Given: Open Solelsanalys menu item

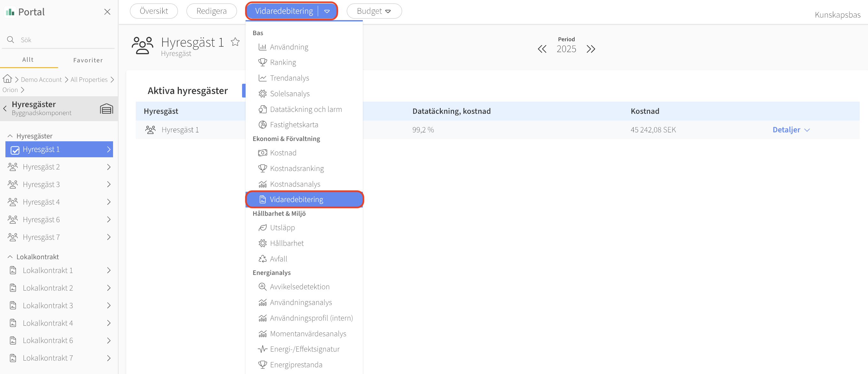Looking at the screenshot, I should pyautogui.click(x=304, y=93).
